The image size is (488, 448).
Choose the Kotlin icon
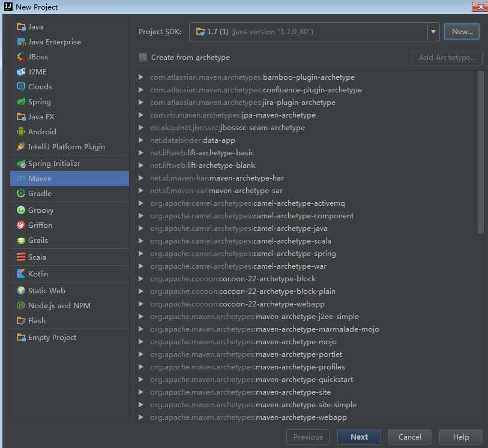21,274
